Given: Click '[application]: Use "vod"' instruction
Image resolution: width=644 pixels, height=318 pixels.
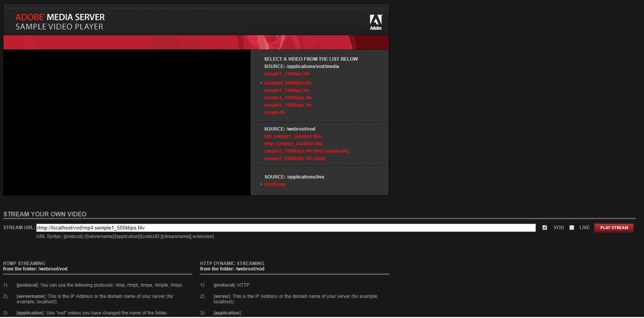Looking at the screenshot, I should click(92, 313).
